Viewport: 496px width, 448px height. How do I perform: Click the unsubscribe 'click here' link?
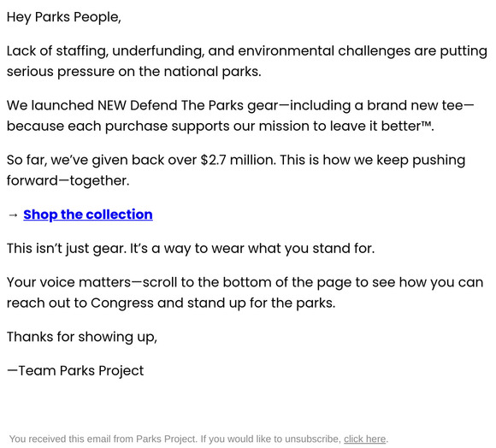[364, 439]
